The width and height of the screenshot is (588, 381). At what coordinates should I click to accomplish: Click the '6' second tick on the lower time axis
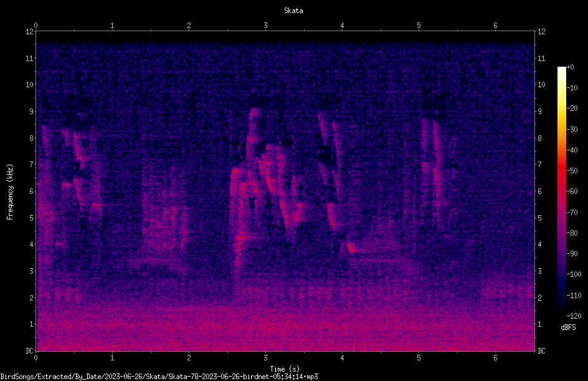coord(495,358)
